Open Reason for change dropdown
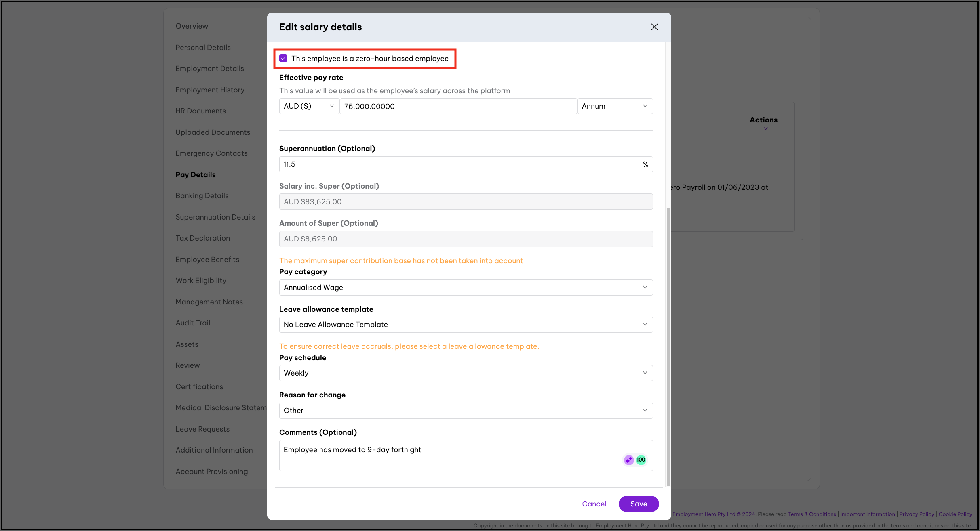Viewport: 980px width, 531px height. click(x=466, y=411)
